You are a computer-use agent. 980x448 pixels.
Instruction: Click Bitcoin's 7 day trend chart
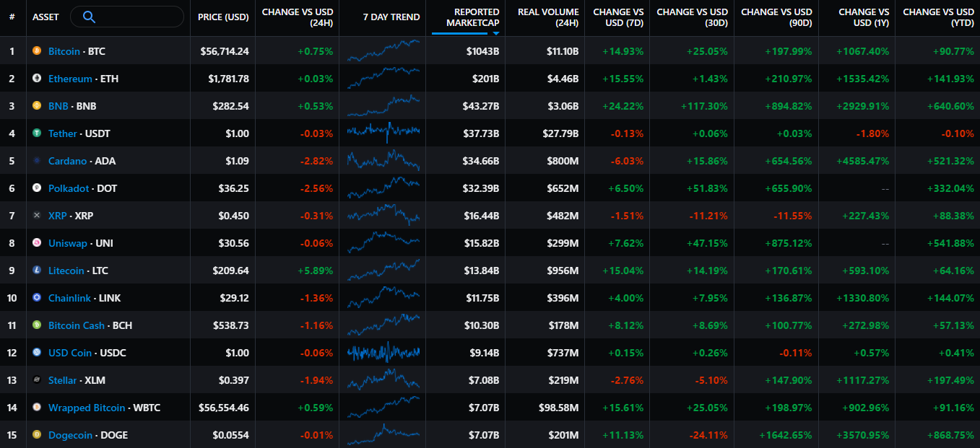(383, 51)
